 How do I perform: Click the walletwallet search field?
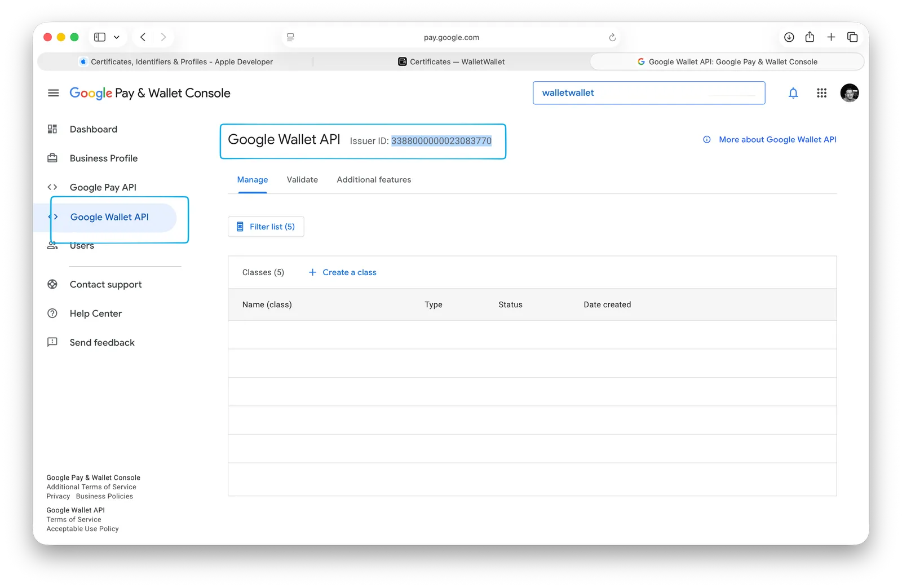649,93
